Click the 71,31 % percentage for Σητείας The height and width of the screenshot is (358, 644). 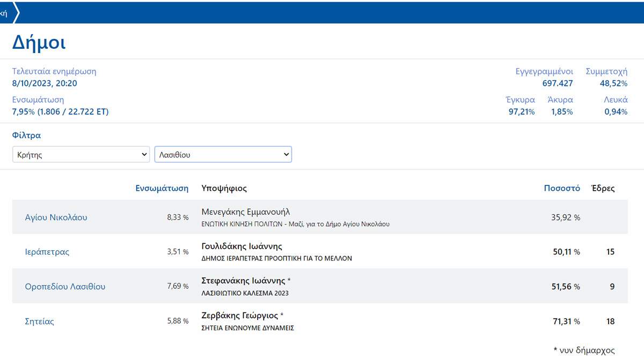point(566,322)
